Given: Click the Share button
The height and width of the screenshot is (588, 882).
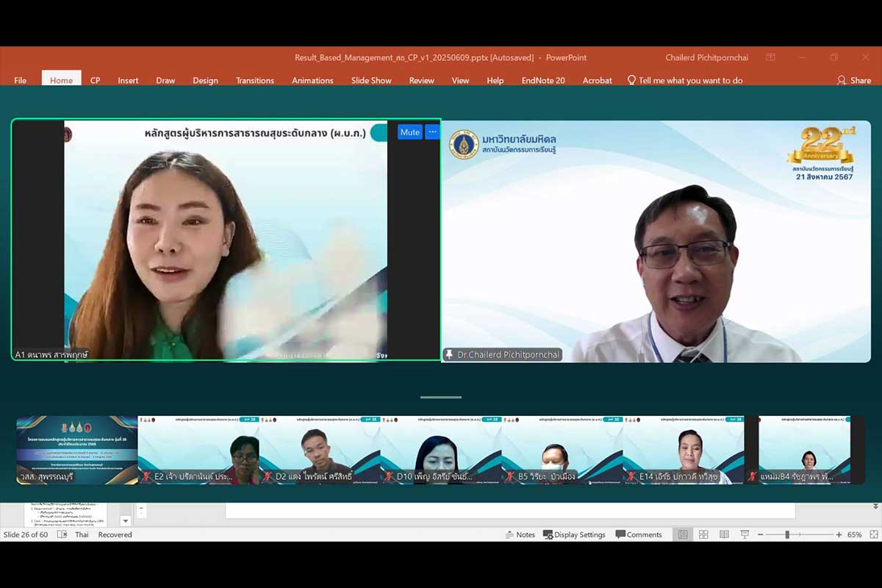Looking at the screenshot, I should point(853,80).
